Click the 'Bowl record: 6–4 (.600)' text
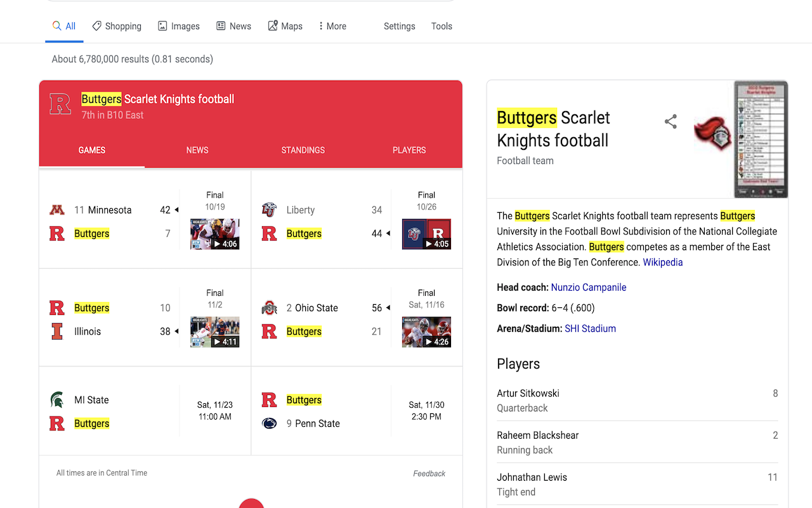The image size is (812, 508). [546, 308]
